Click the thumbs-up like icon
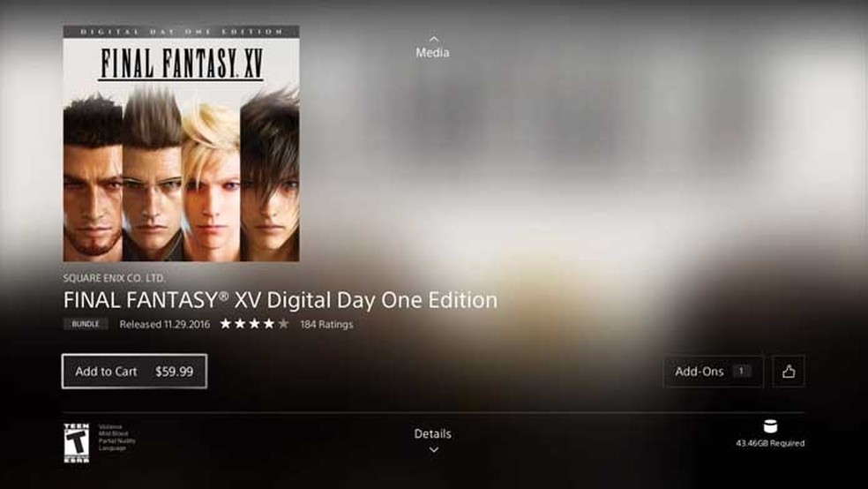 tap(789, 371)
